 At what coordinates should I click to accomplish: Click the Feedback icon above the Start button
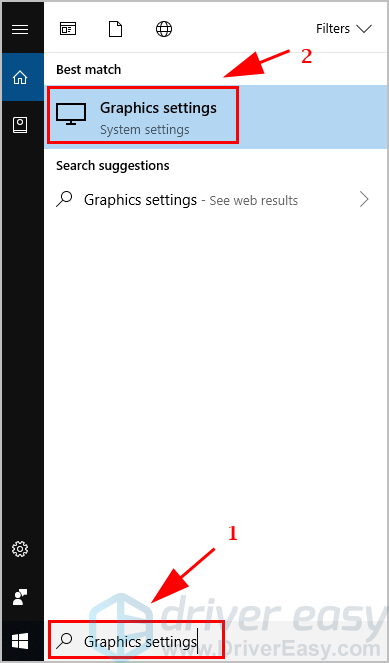pos(20,597)
